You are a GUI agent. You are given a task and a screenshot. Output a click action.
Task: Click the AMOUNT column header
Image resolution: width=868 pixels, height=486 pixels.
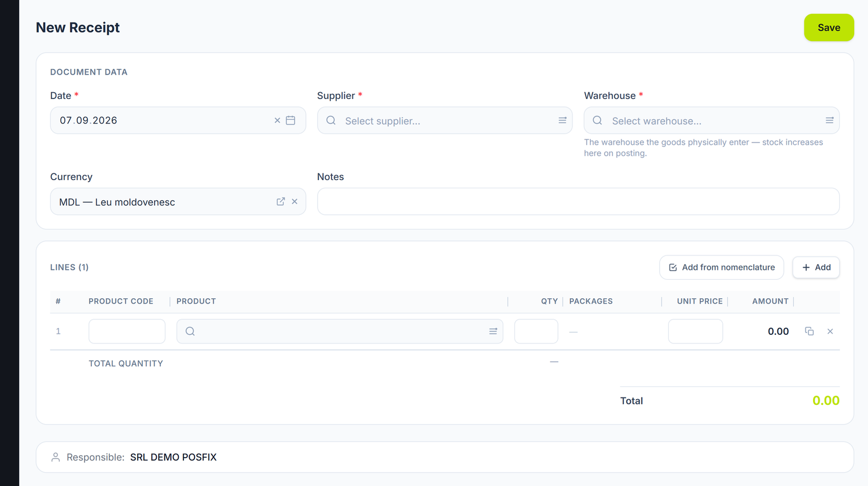(x=770, y=301)
